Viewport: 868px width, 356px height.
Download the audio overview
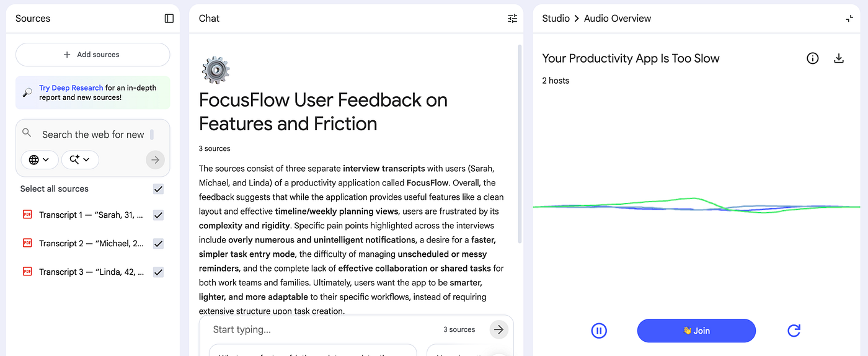[839, 58]
